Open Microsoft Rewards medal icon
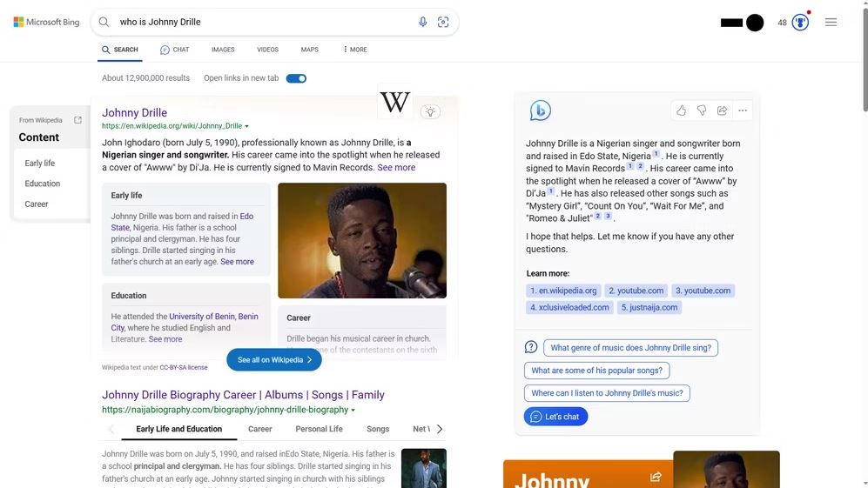 [x=800, y=22]
